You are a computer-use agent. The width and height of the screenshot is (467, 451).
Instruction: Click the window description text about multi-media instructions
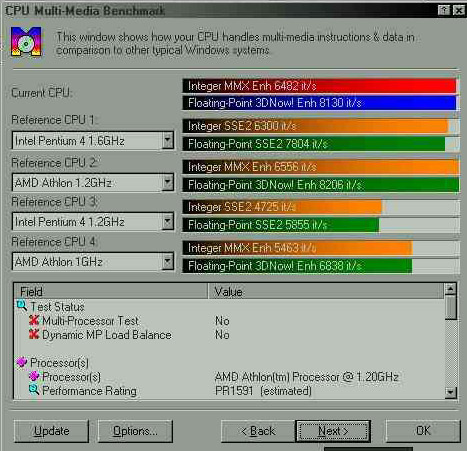pyautogui.click(x=235, y=43)
